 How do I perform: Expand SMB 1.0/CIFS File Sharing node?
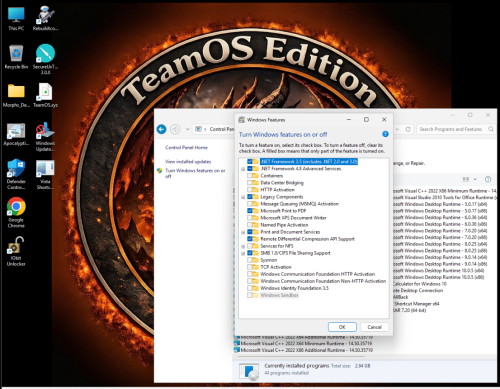pyautogui.click(x=243, y=253)
